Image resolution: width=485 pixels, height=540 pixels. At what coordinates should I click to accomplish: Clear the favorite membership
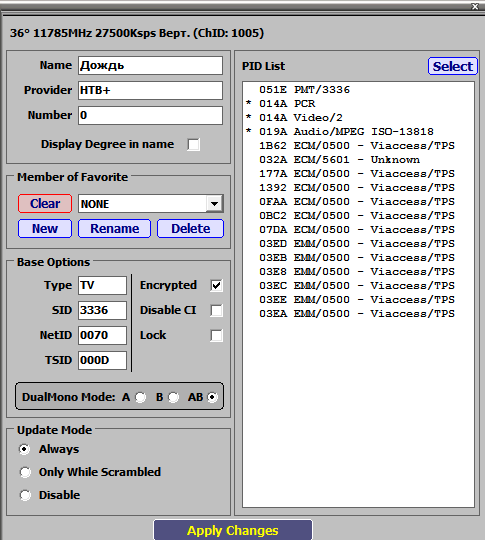(45, 204)
